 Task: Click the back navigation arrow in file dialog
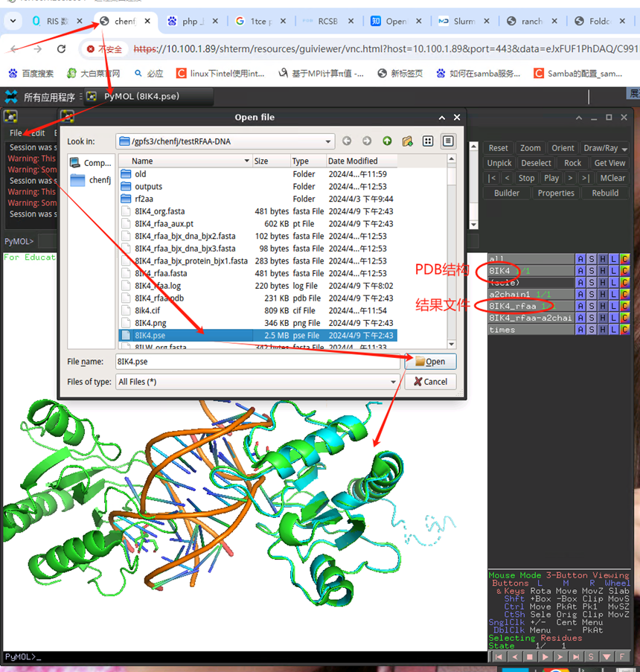pos(347,141)
